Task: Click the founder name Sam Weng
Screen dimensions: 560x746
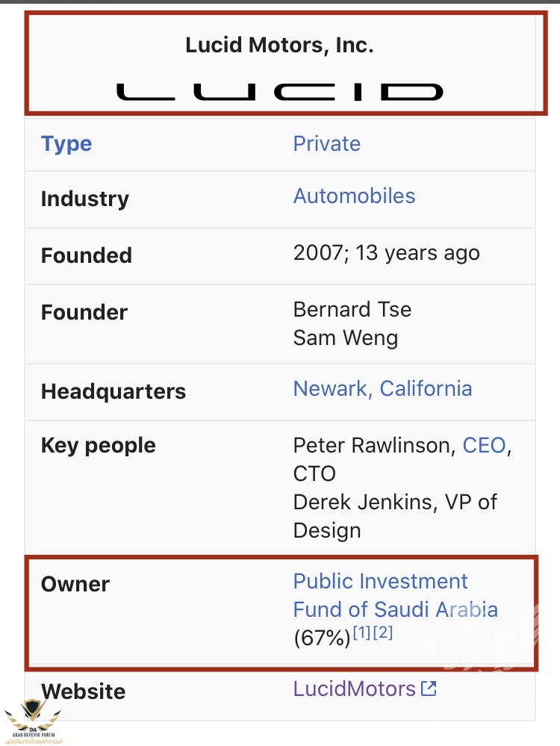Action: coord(346,338)
